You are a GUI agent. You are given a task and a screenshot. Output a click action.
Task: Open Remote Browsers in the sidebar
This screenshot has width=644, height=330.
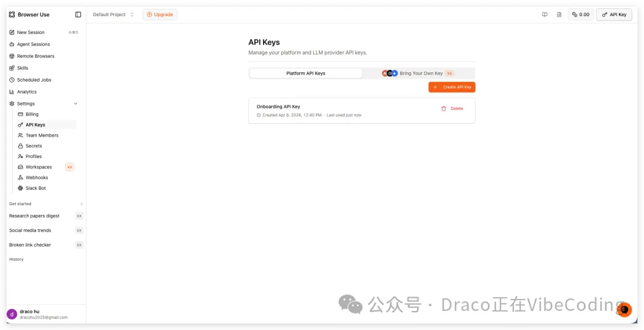[x=35, y=56]
